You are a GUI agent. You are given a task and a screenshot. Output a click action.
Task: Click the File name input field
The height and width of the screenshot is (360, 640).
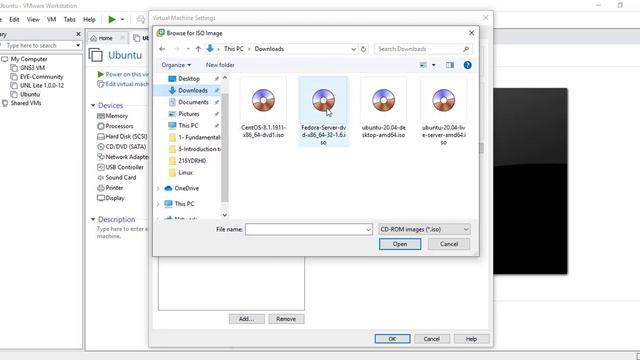[x=305, y=229]
